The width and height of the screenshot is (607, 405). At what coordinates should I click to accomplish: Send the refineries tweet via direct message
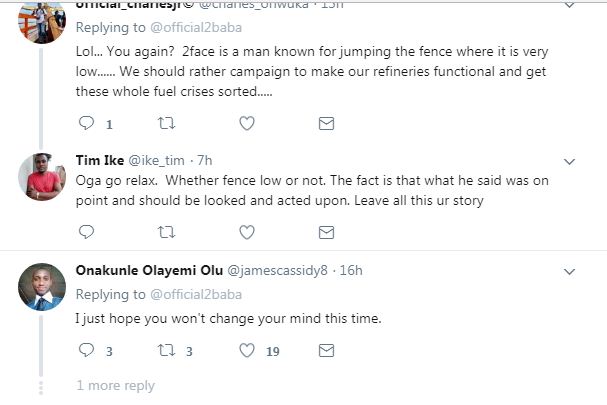pyautogui.click(x=326, y=124)
